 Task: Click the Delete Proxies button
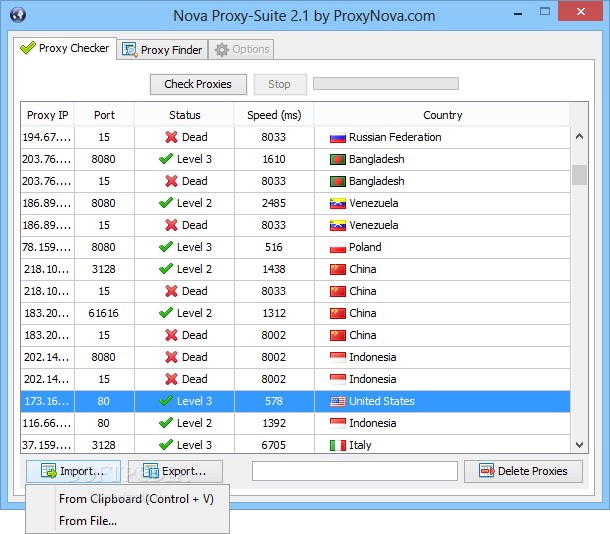[x=523, y=471]
